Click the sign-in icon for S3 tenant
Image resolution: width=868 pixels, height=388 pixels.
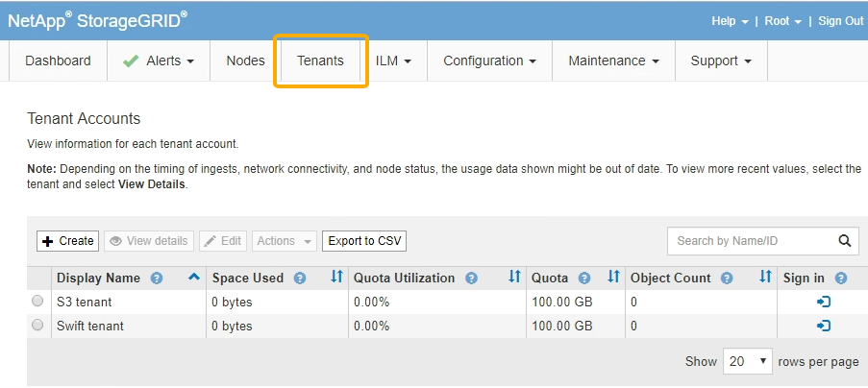[x=823, y=302]
